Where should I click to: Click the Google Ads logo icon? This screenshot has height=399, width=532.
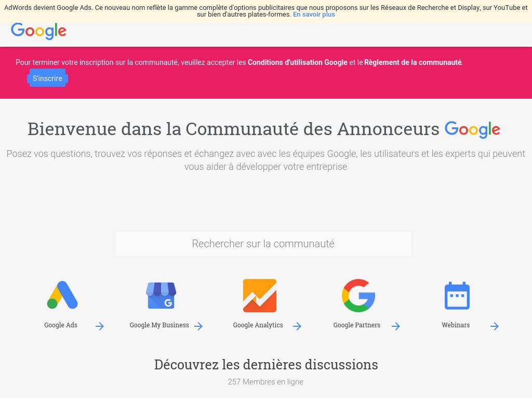(x=62, y=295)
